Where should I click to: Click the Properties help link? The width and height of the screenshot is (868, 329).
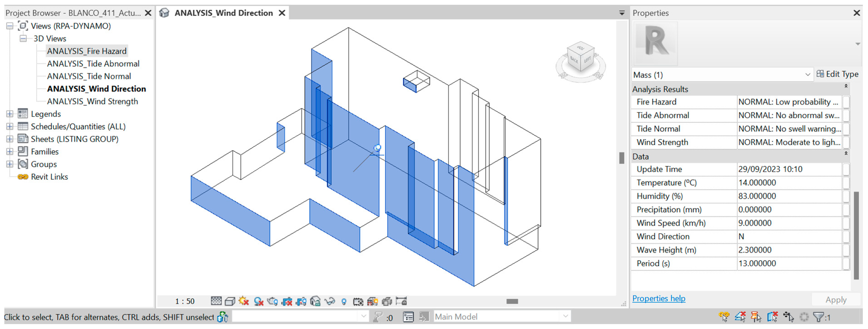658,298
